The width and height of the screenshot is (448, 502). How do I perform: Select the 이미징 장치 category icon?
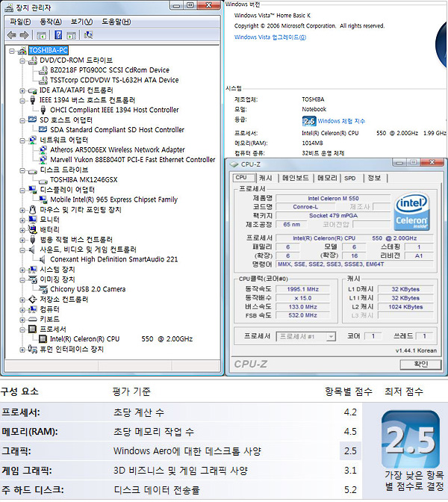click(x=33, y=279)
